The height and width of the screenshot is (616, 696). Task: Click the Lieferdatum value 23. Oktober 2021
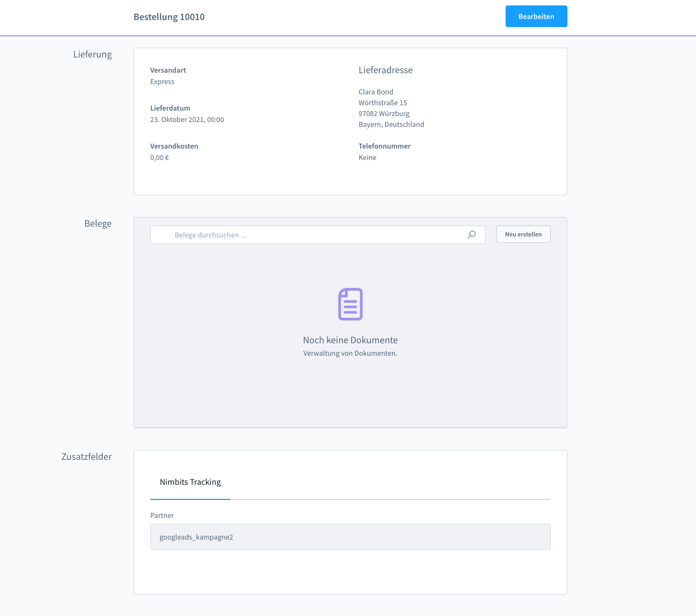coord(187,120)
